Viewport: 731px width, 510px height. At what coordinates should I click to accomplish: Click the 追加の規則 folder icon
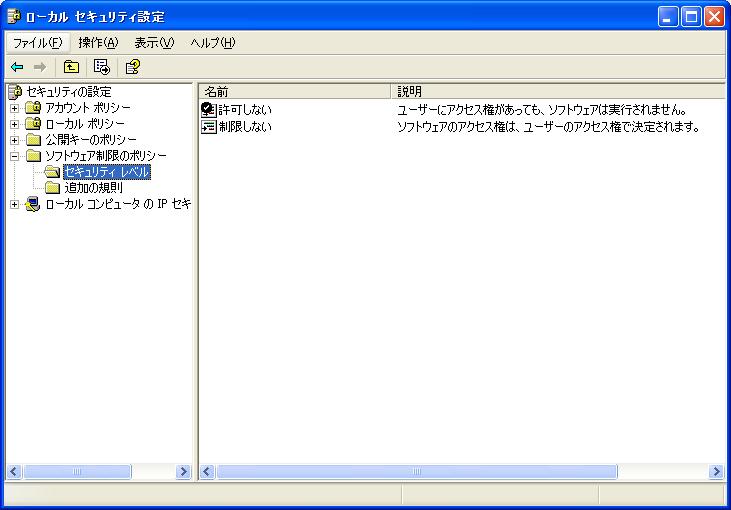point(52,188)
